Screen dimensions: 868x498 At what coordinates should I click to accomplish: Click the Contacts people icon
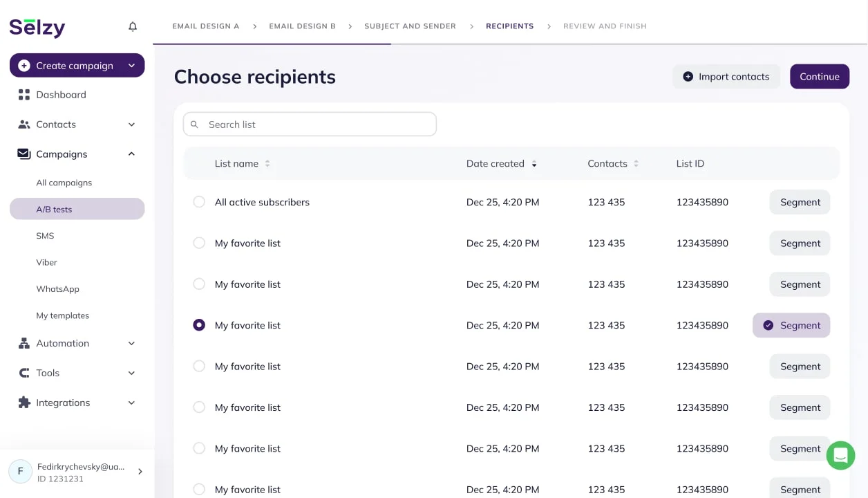(x=24, y=124)
